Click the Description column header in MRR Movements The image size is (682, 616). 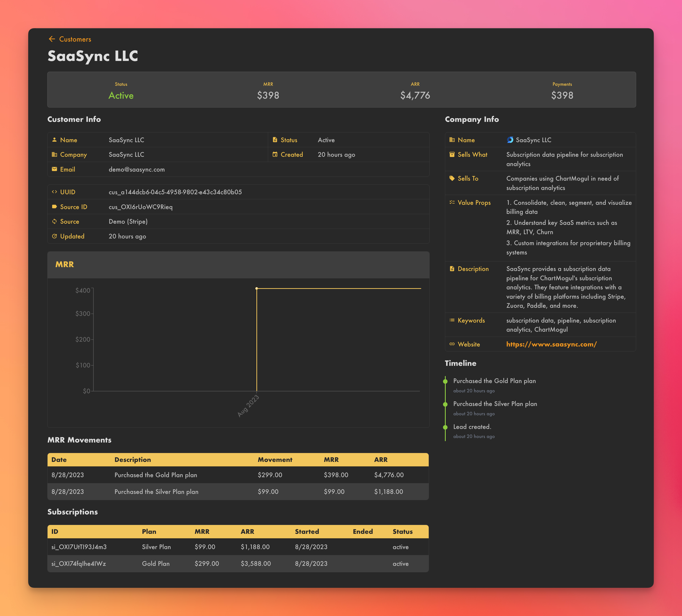(133, 460)
